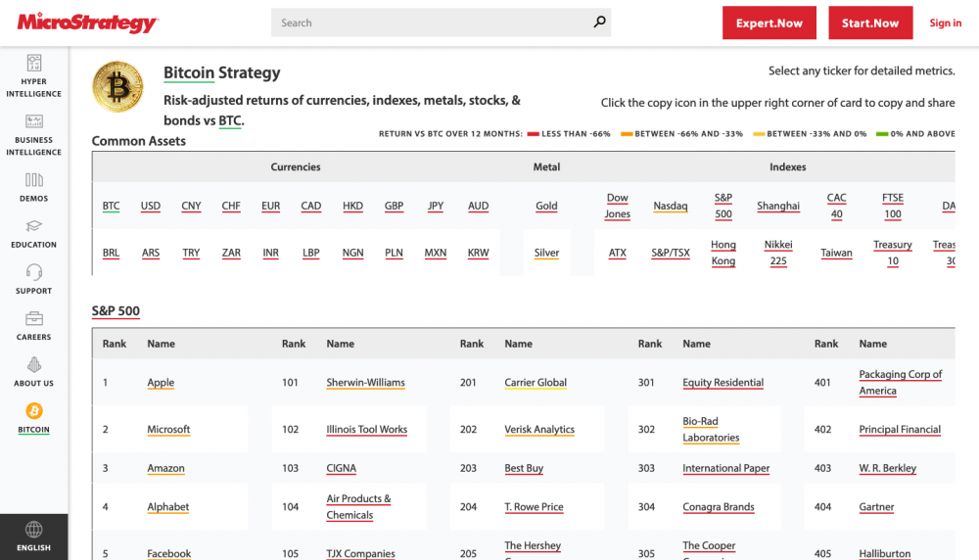
Task: Select the BRL currency ticker
Action: coord(112,253)
